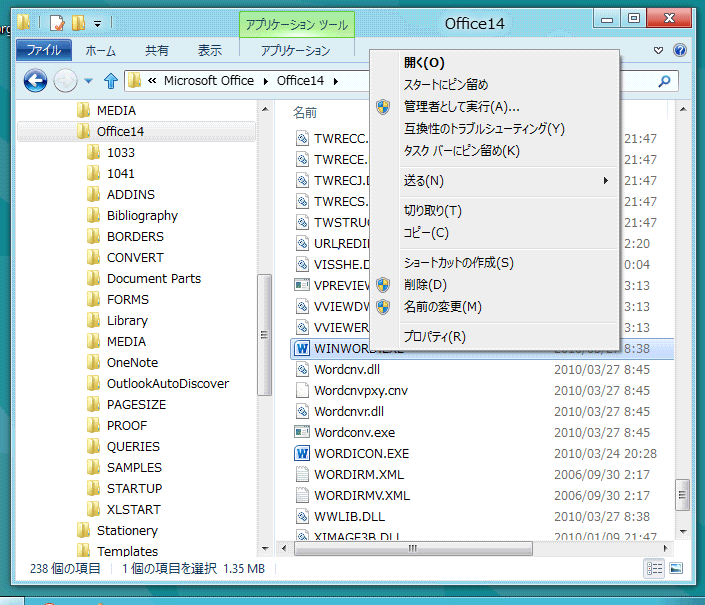Open the ファイル ribbon tab
Image resolution: width=705 pixels, height=605 pixels.
tap(44, 50)
